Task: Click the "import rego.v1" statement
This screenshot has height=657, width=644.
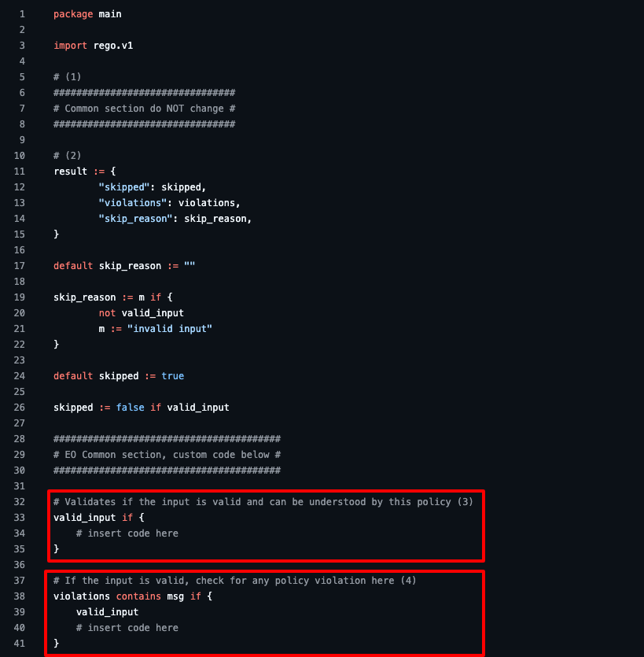Action: click(93, 46)
